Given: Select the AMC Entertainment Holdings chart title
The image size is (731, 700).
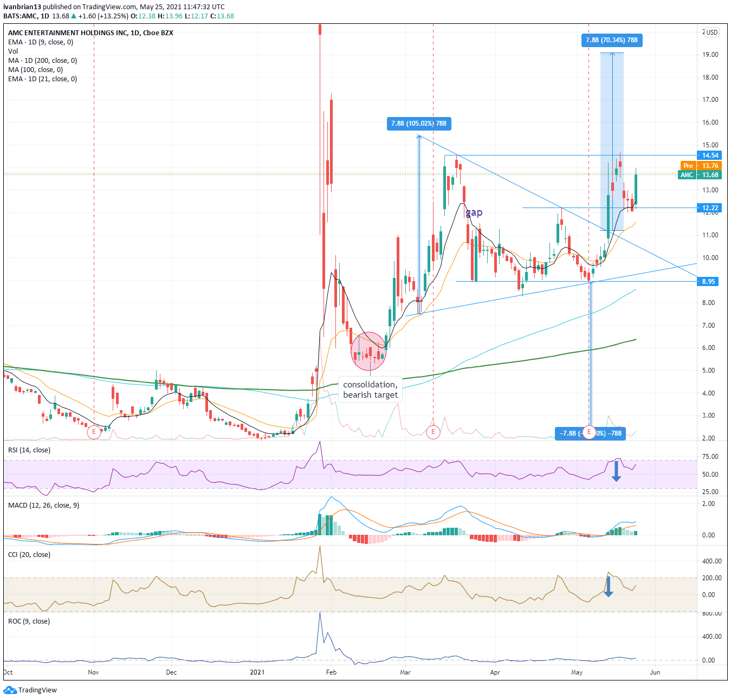Looking at the screenshot, I should 90,33.
